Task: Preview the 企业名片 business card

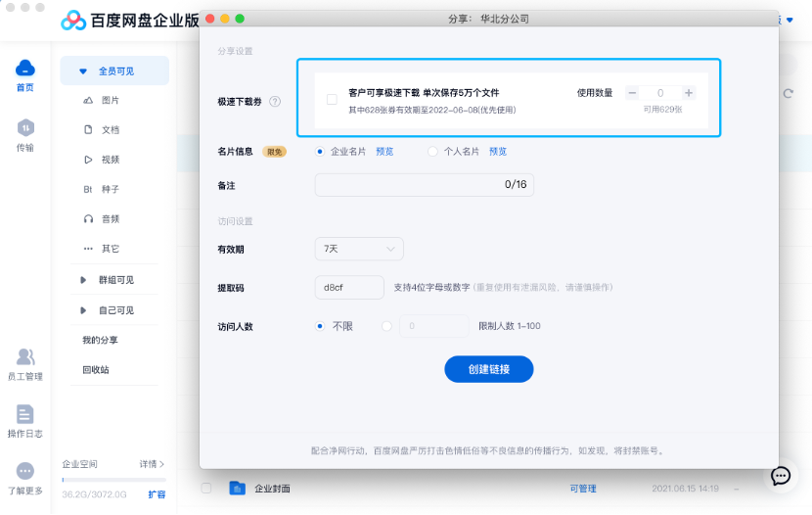Action: click(384, 152)
